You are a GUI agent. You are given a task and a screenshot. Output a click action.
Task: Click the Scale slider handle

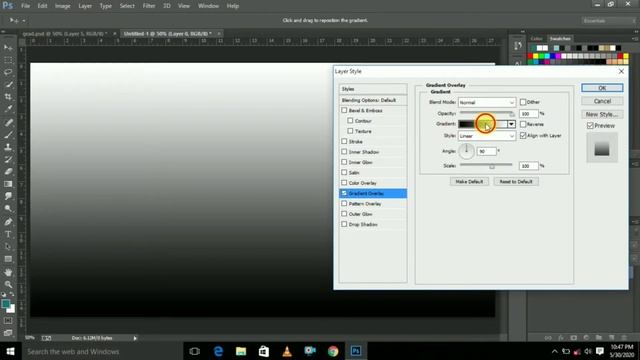coord(492,166)
